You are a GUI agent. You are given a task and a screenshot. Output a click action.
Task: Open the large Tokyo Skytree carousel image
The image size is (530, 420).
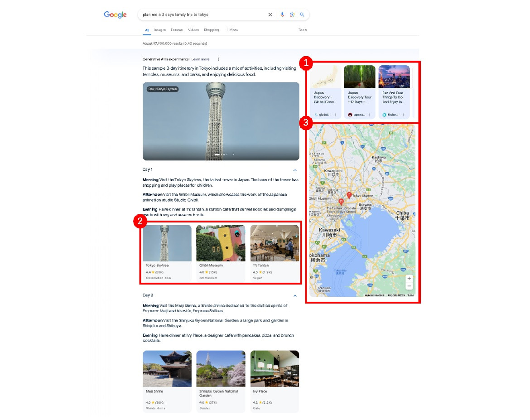(221, 121)
